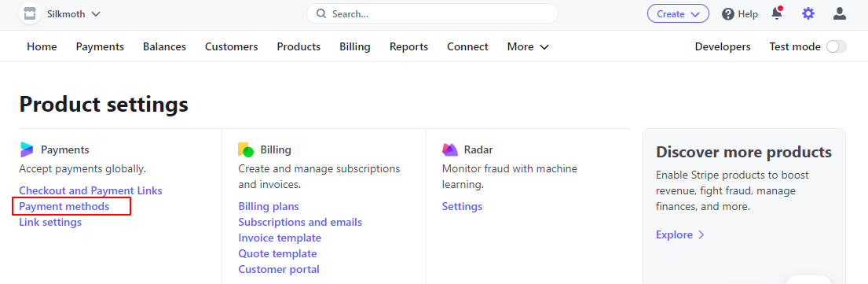Open the notifications bell icon

coord(777,14)
